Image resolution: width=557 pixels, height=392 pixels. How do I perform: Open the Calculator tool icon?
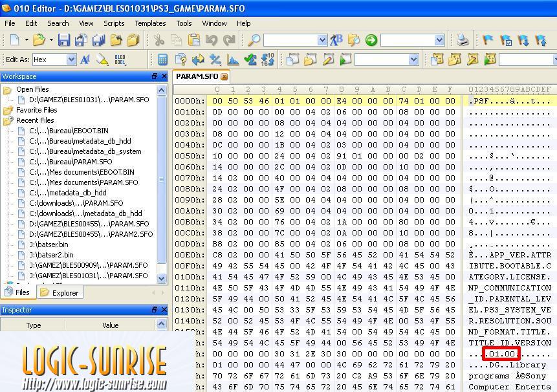click(163, 60)
